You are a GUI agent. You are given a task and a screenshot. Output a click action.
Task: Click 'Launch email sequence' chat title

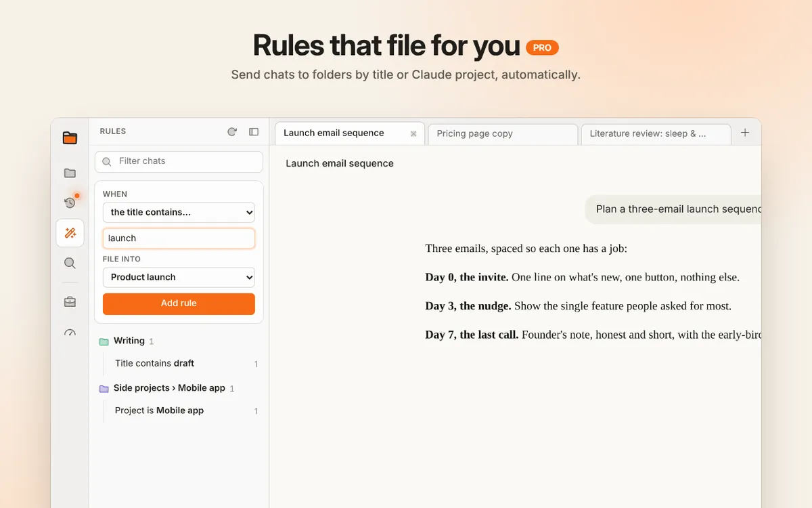tap(340, 163)
